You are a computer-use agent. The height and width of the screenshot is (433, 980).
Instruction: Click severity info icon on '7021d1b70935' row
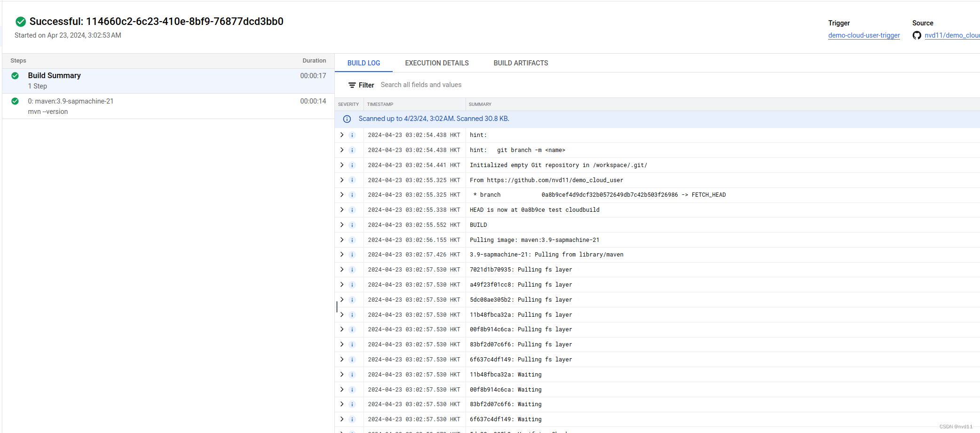point(352,270)
